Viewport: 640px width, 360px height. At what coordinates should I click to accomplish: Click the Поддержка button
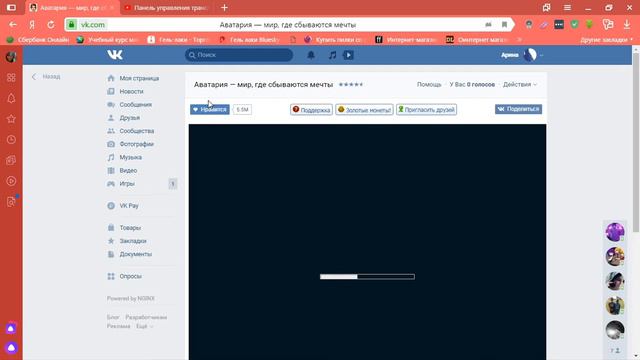pos(311,109)
